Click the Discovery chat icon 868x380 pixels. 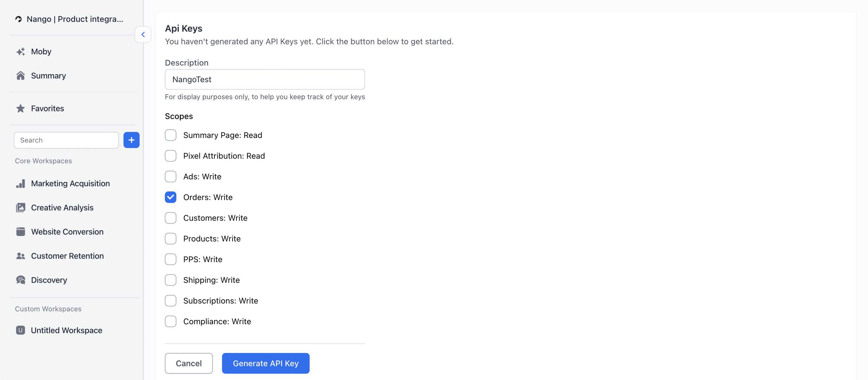tap(21, 280)
